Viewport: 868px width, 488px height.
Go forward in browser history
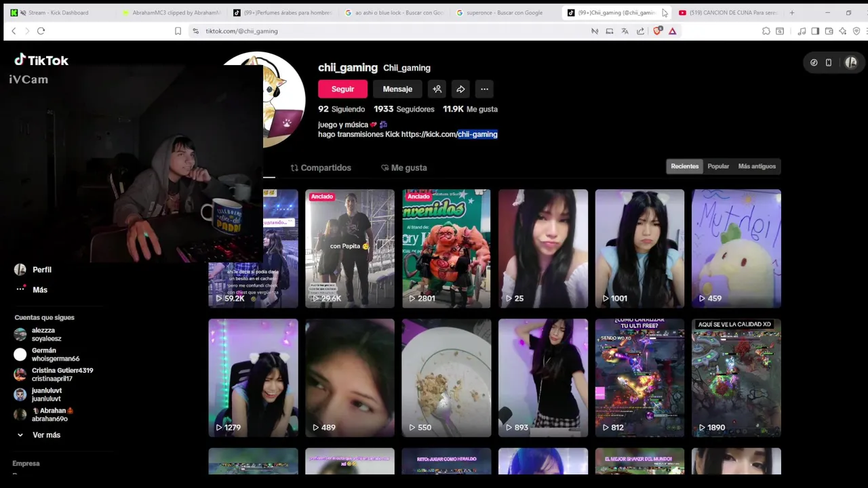tap(27, 31)
